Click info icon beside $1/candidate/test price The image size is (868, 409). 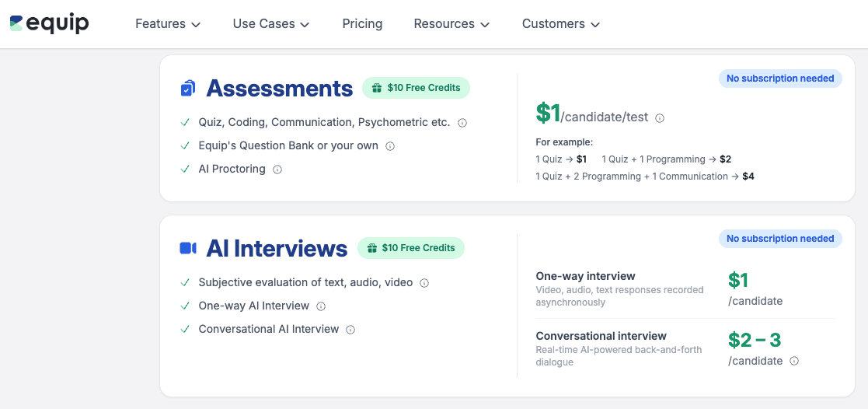click(x=660, y=118)
